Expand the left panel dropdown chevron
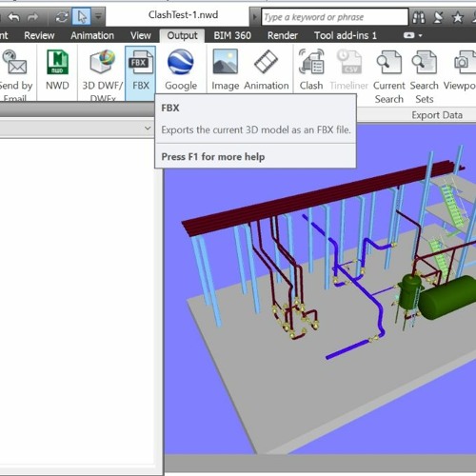476x476 pixels. [x=148, y=129]
